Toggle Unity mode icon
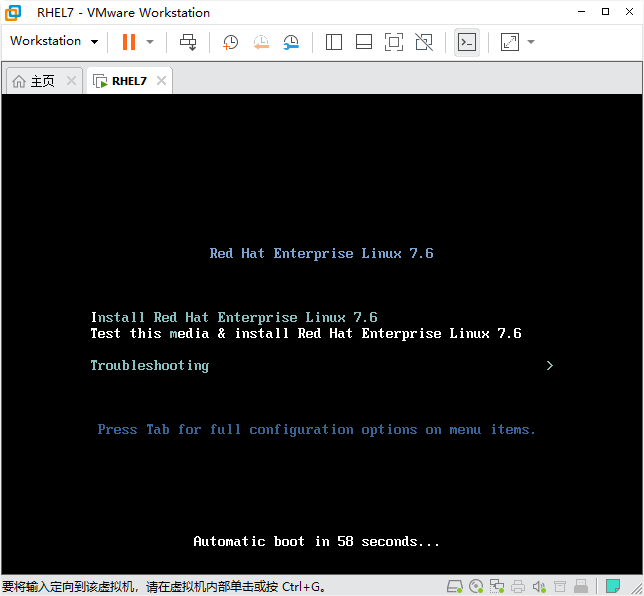 (x=424, y=42)
